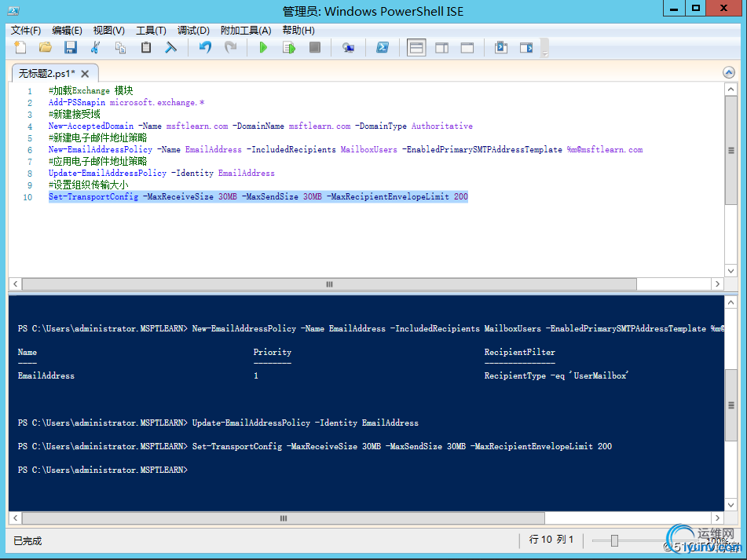The width and height of the screenshot is (747, 560).
Task: Select the 无标题2.ps1 script tab
Action: (46, 73)
